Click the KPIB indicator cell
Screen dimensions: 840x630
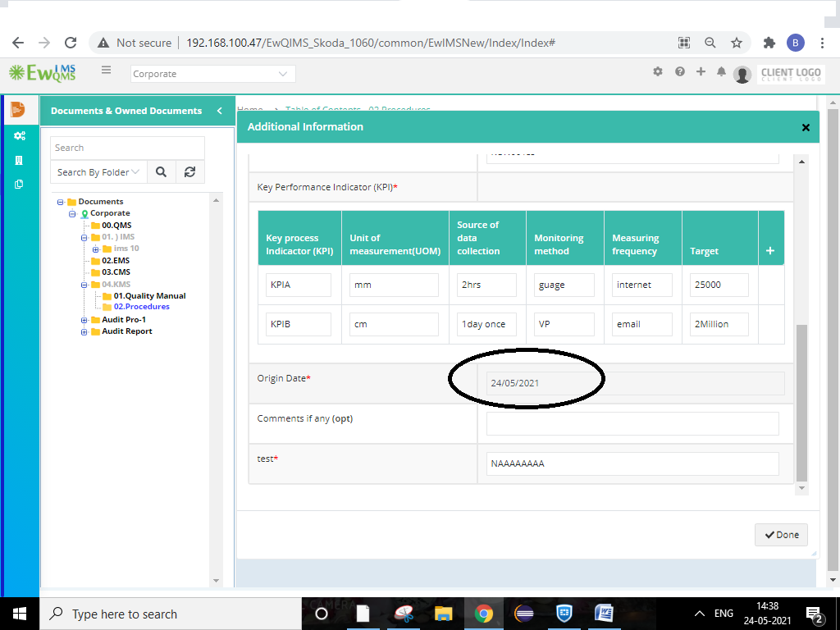click(299, 325)
